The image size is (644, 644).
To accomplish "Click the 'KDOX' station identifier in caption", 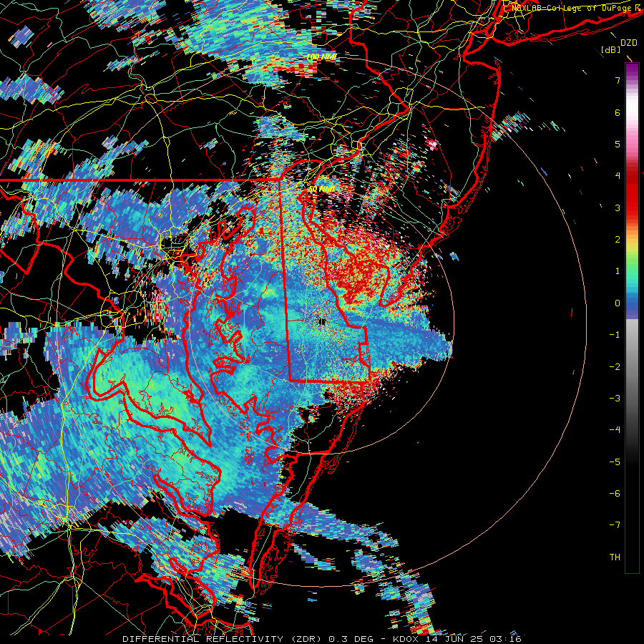I will click(x=406, y=639).
